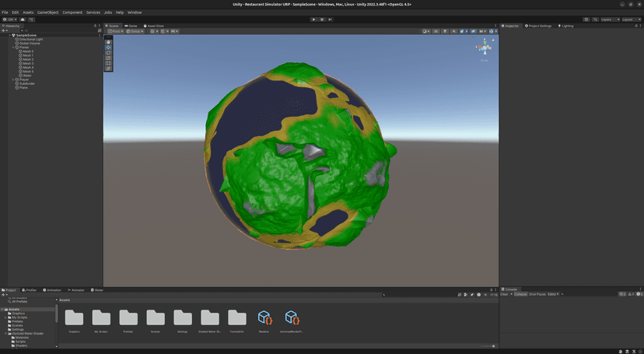Open the Scene draw mode dropdown

tap(426, 31)
